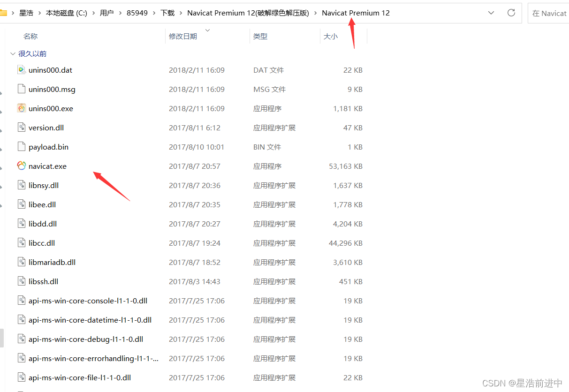Click the 2017/8/7 19:24 date cell
The width and height of the screenshot is (569, 392).
coord(195,243)
